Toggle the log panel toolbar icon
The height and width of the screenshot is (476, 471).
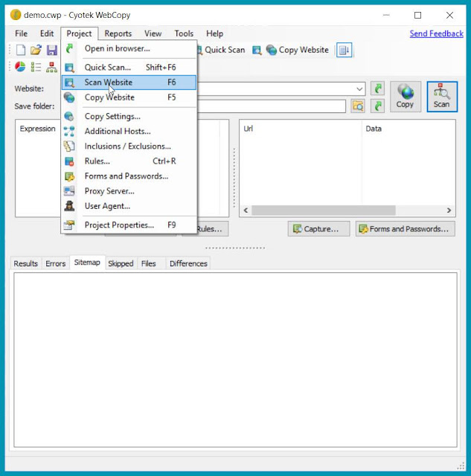pyautogui.click(x=344, y=50)
